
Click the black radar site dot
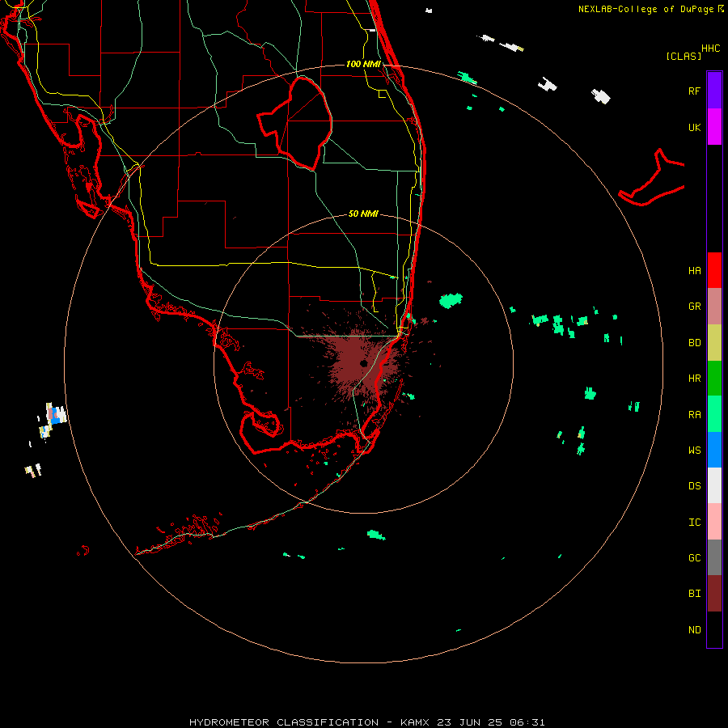tap(363, 363)
